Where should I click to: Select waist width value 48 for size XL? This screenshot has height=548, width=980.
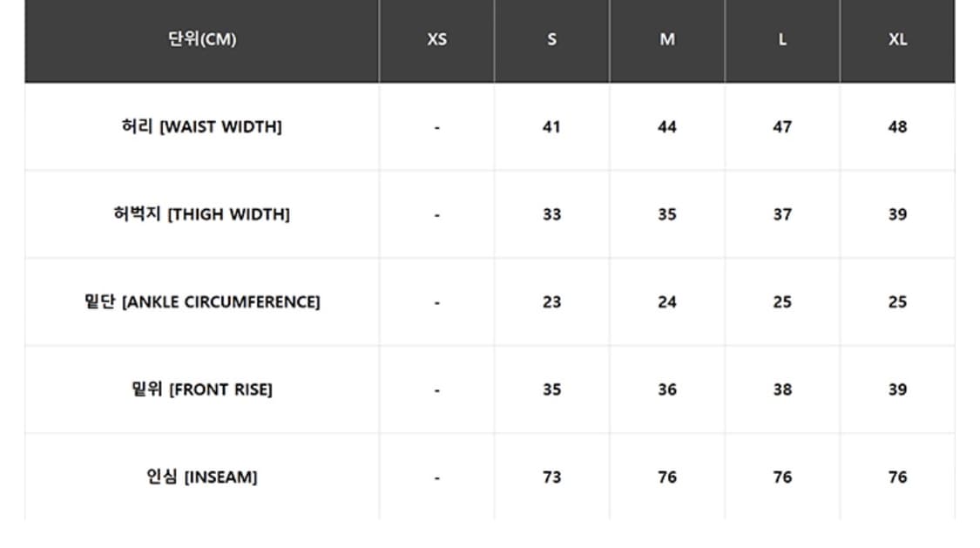tap(897, 127)
